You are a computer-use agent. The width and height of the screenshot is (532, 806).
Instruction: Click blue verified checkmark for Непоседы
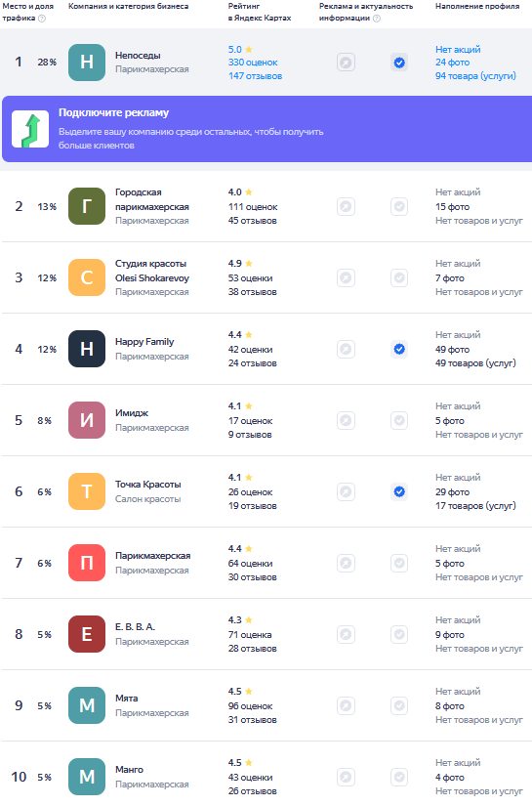399,63
